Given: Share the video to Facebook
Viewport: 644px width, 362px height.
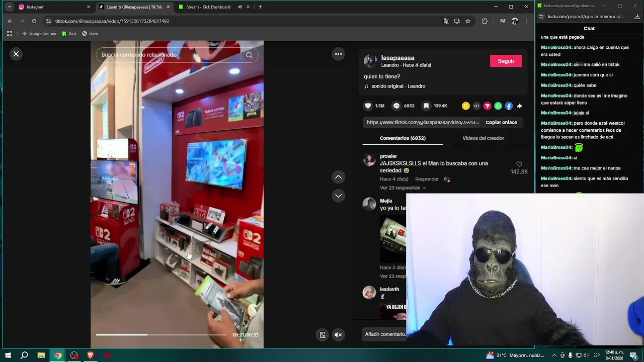Looking at the screenshot, I should tap(509, 106).
